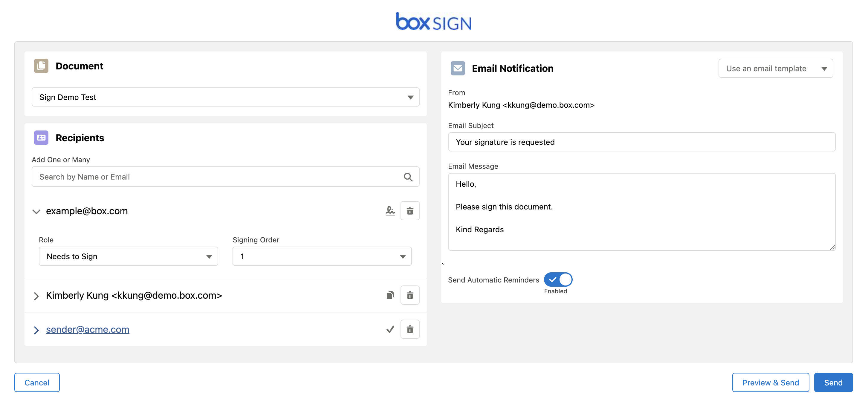Click the Add One or Many label
The height and width of the screenshot is (401, 868).
click(x=61, y=160)
